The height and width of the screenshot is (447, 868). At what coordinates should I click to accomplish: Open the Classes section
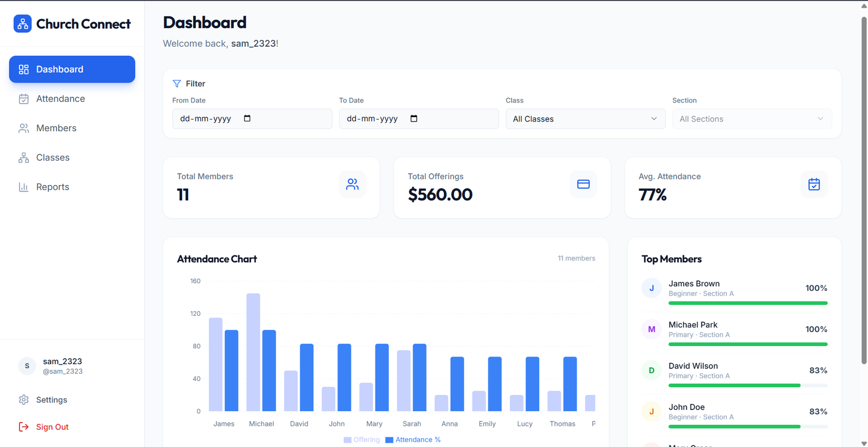coord(72,157)
